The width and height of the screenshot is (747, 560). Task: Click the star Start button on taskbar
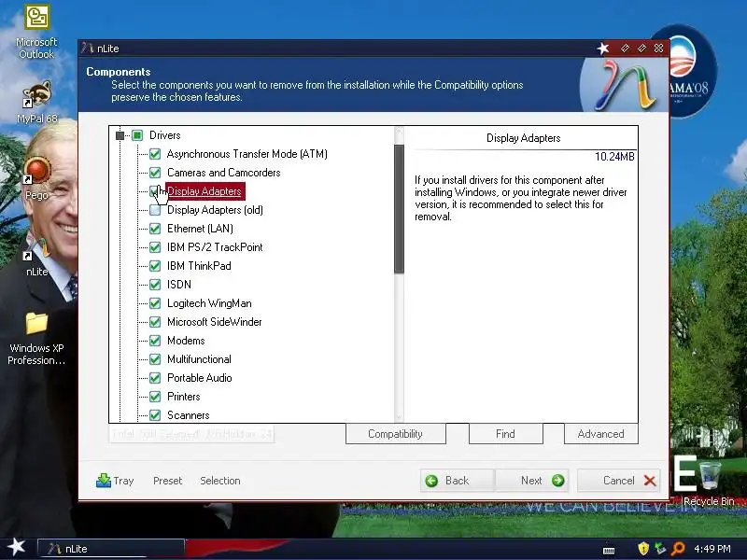click(17, 547)
